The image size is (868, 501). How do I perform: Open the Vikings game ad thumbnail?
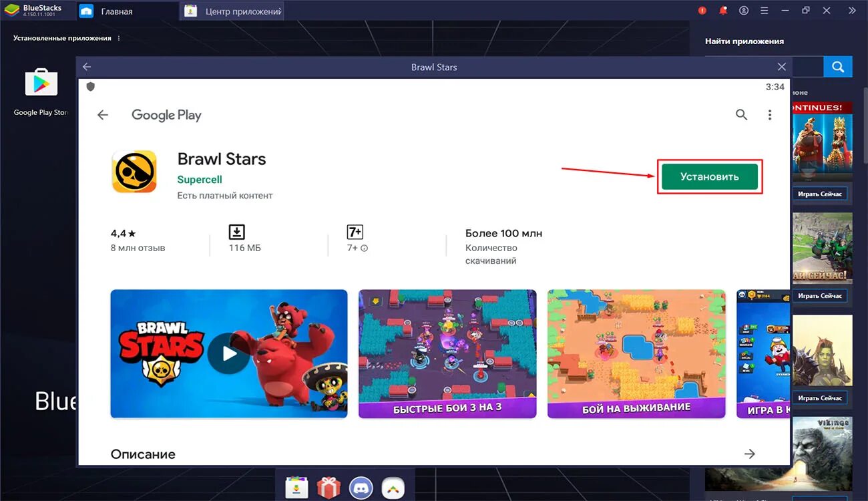click(821, 454)
